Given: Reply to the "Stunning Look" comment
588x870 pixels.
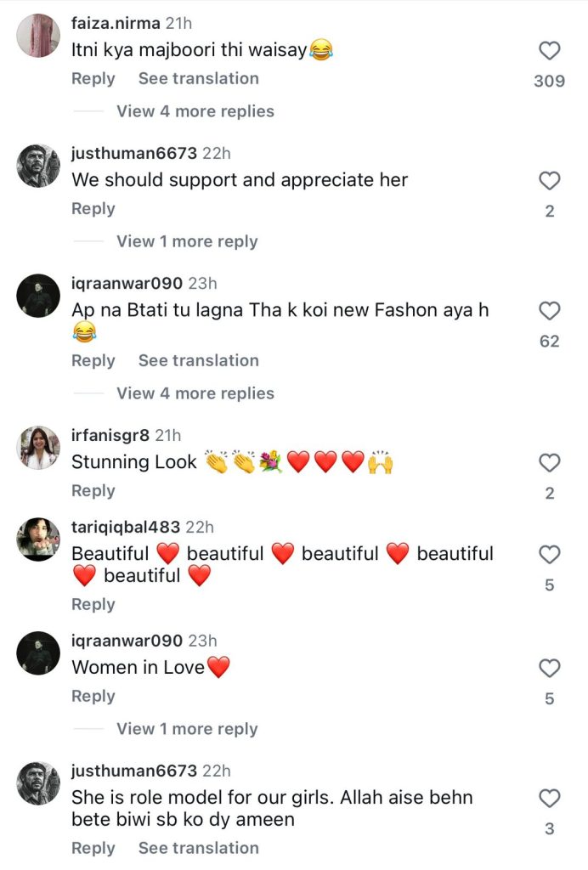Looking at the screenshot, I should 93,491.
